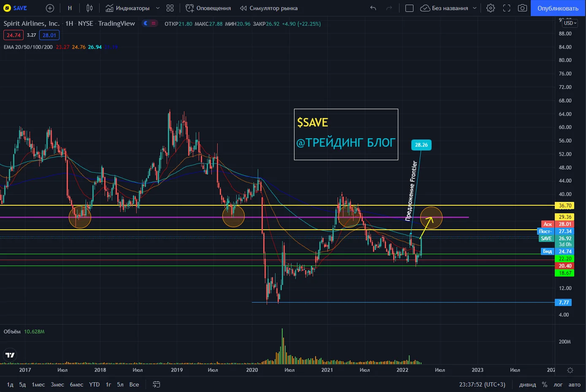Open time axis settings gear
586x392 pixels.
pos(570,370)
